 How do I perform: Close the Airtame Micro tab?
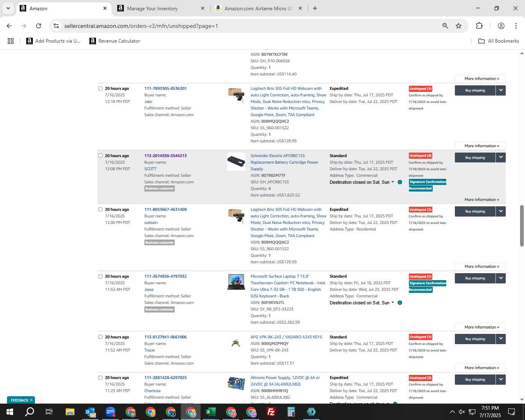point(300,8)
